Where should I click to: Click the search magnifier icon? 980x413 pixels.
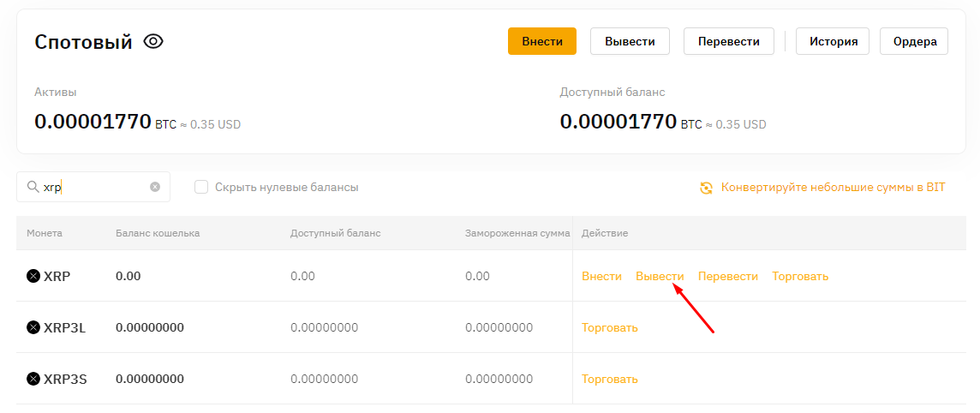pyautogui.click(x=33, y=187)
